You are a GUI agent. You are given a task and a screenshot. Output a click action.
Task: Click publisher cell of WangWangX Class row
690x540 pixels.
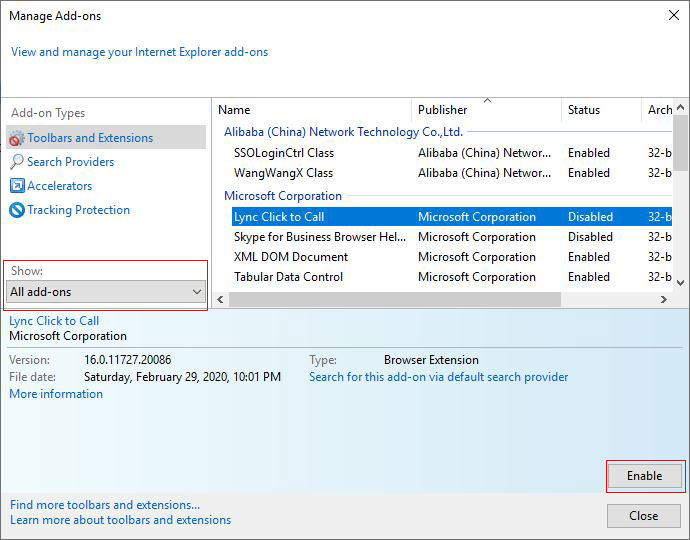[x=484, y=173]
